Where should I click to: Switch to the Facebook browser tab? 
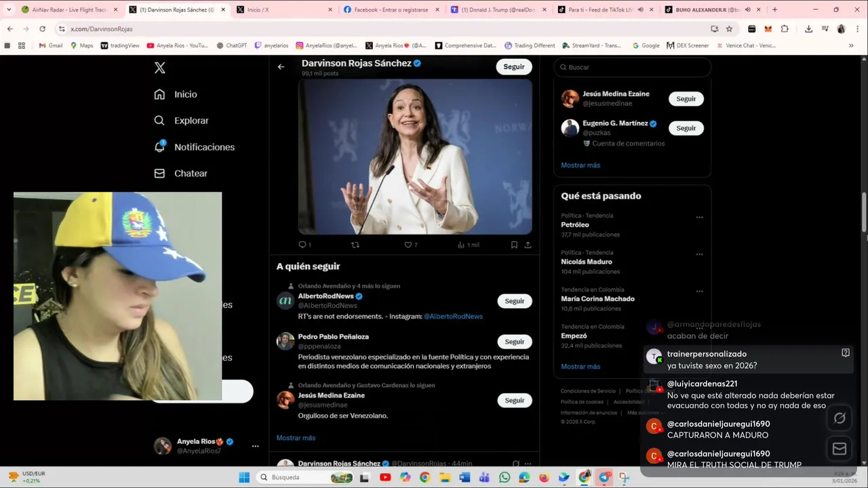point(391,9)
